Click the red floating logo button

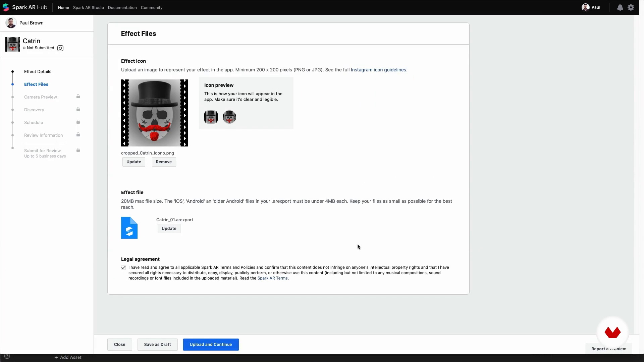613,332
